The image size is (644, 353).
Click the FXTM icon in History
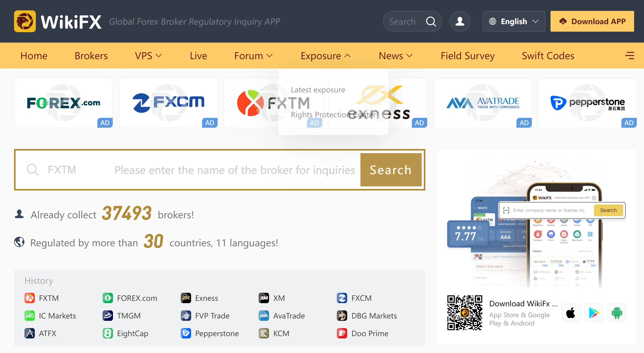pyautogui.click(x=30, y=298)
